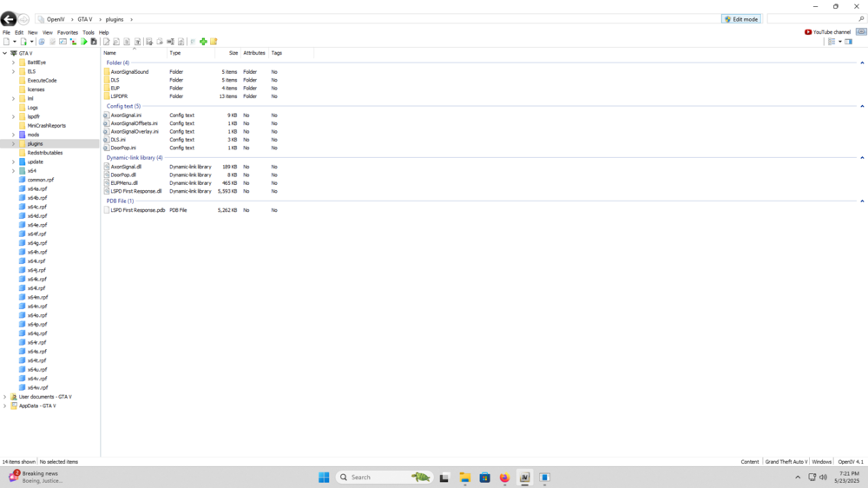Screen dimensions: 868x488
Task: Open Windows Start button on taskbar
Action: click(324, 477)
